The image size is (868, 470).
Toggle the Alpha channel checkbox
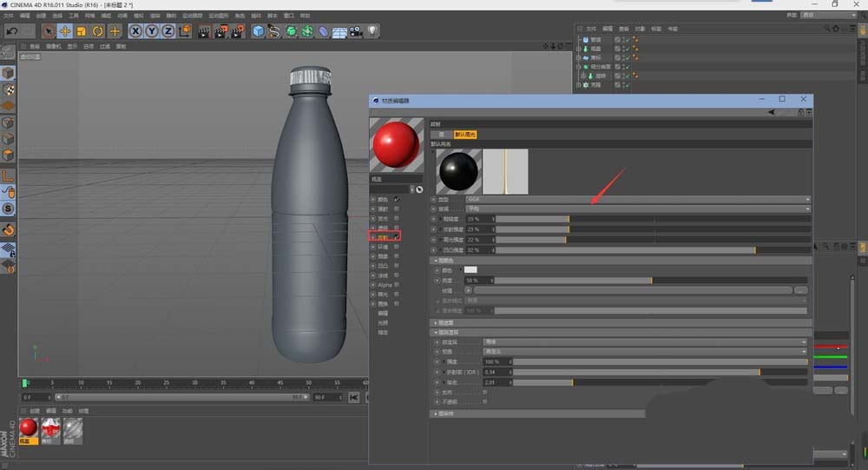click(x=397, y=284)
